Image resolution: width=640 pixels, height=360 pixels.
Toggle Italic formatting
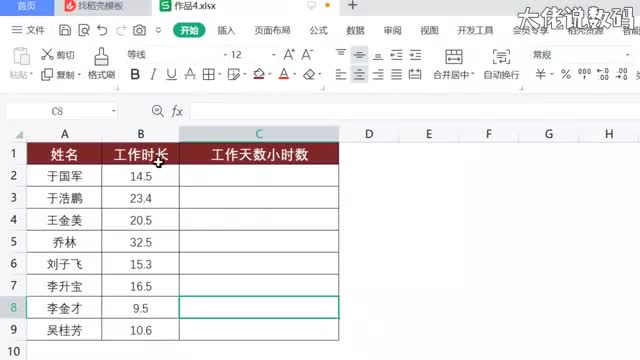(x=153, y=74)
